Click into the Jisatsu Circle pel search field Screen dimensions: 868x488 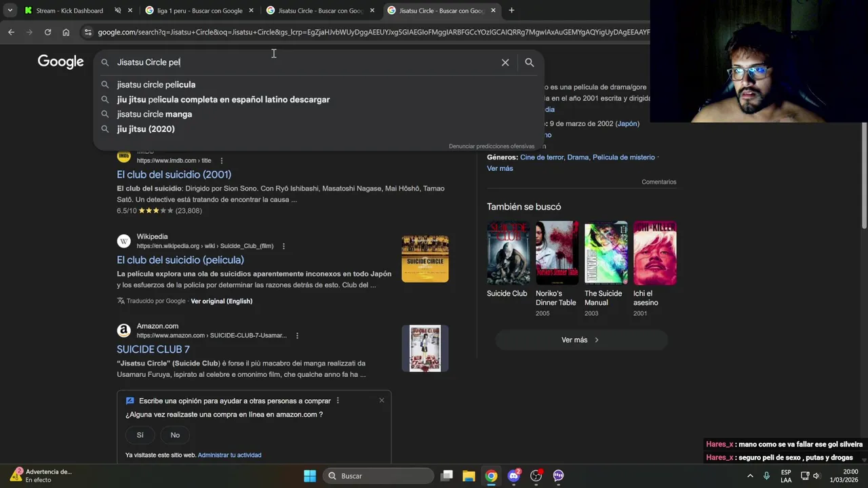tap(305, 62)
